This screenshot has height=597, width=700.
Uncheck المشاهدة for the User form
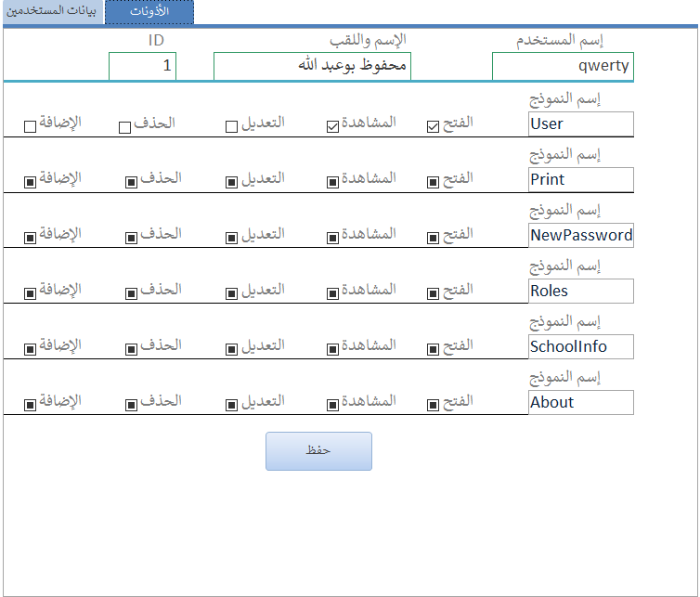(x=332, y=127)
